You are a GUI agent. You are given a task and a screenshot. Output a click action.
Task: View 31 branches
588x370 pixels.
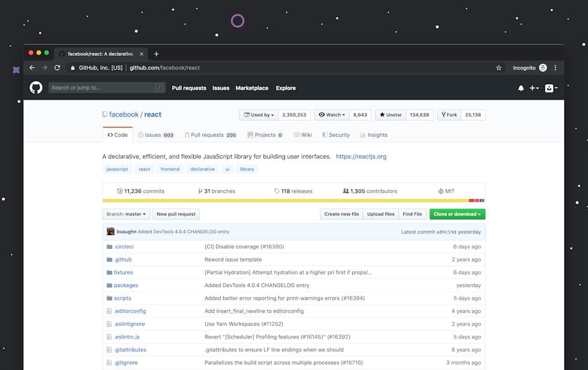217,191
